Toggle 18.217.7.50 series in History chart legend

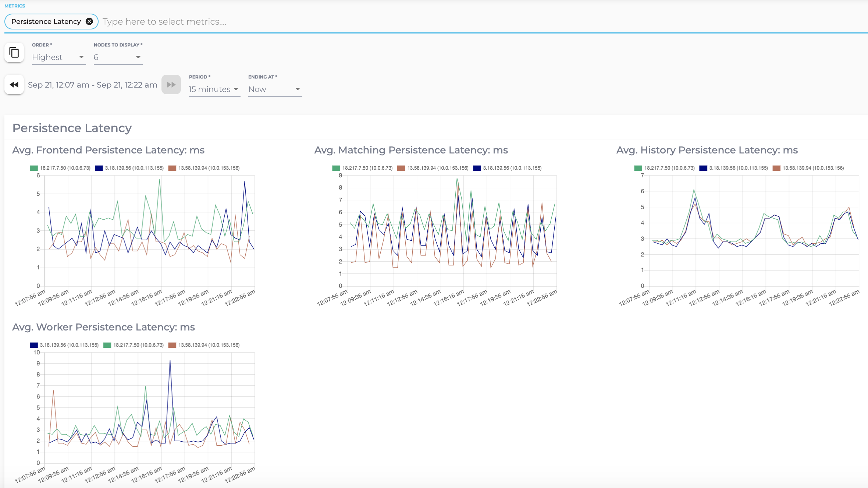(669, 168)
